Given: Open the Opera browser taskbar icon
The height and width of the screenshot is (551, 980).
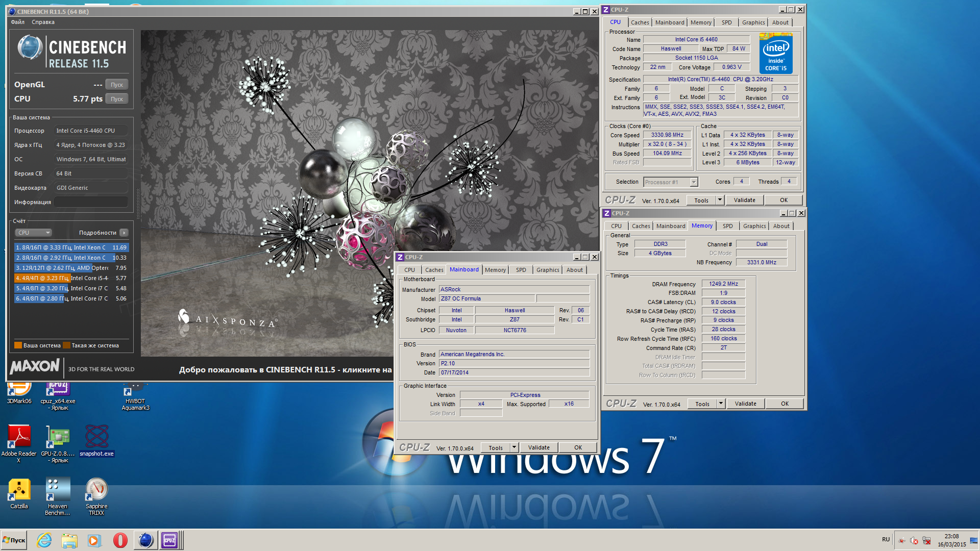Looking at the screenshot, I should (120, 540).
